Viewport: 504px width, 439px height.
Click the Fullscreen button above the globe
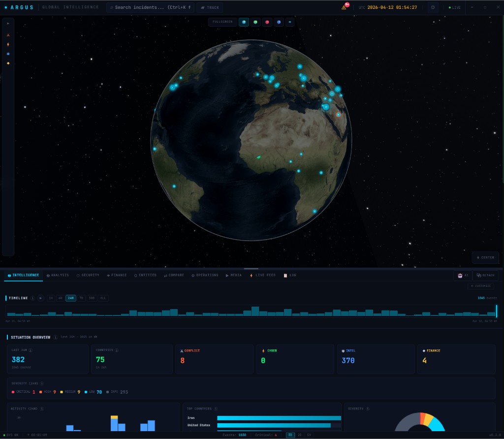[x=222, y=22]
